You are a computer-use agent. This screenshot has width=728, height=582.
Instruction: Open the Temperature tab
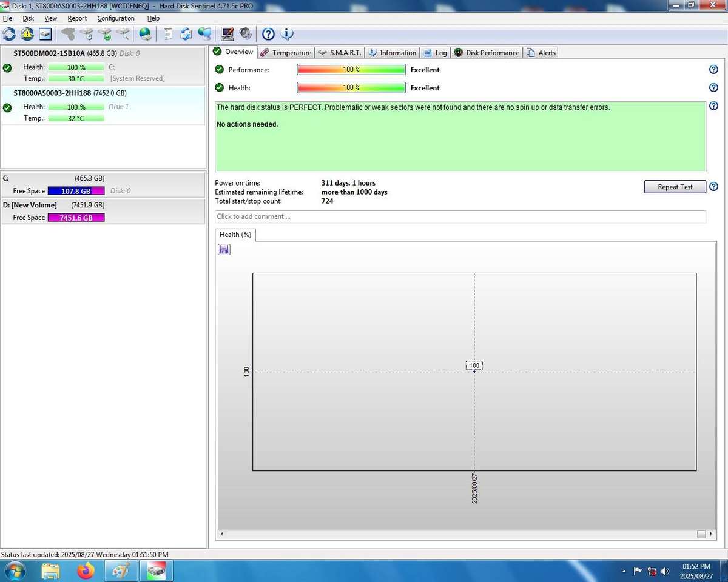(286, 53)
